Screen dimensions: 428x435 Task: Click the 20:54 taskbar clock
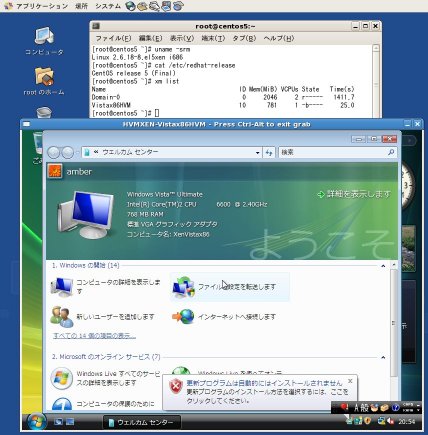407,422
